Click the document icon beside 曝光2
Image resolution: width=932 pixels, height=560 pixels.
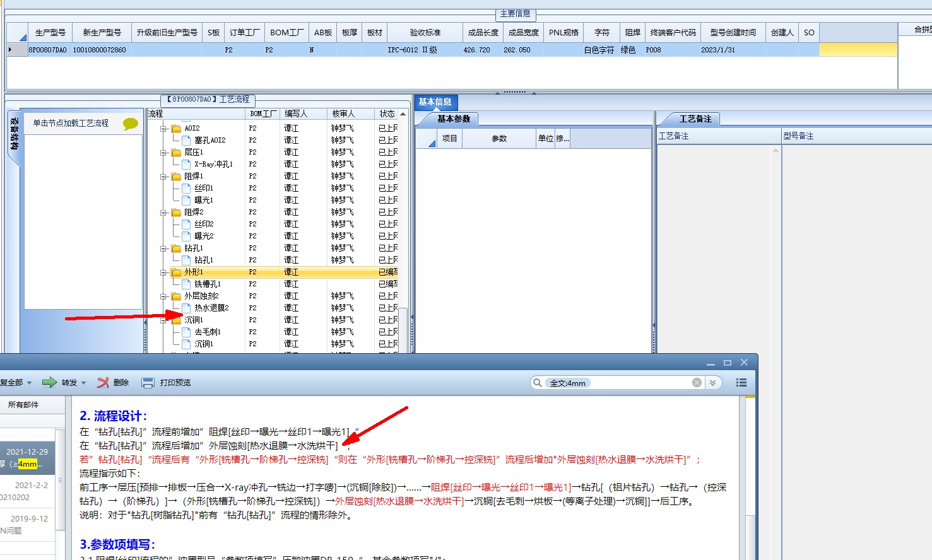[186, 236]
